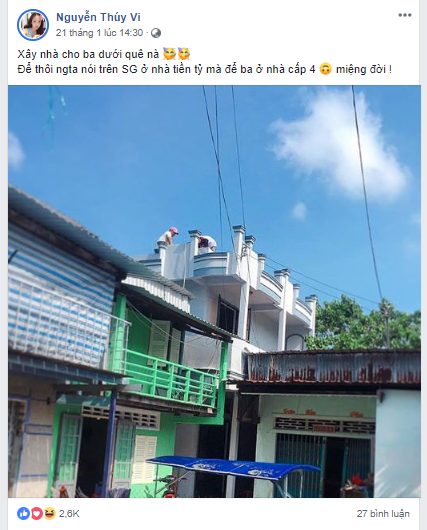
Task: Open the photo at the white cloud
Action: [x=338, y=145]
